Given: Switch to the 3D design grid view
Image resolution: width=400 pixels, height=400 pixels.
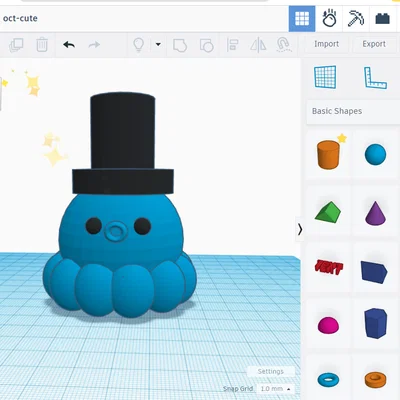Looking at the screenshot, I should (302, 18).
